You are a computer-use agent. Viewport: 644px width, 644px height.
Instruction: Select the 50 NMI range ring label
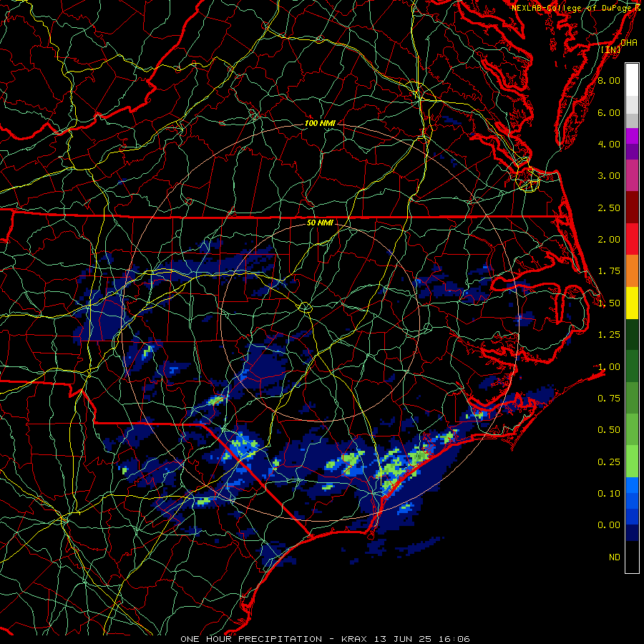tap(320, 223)
